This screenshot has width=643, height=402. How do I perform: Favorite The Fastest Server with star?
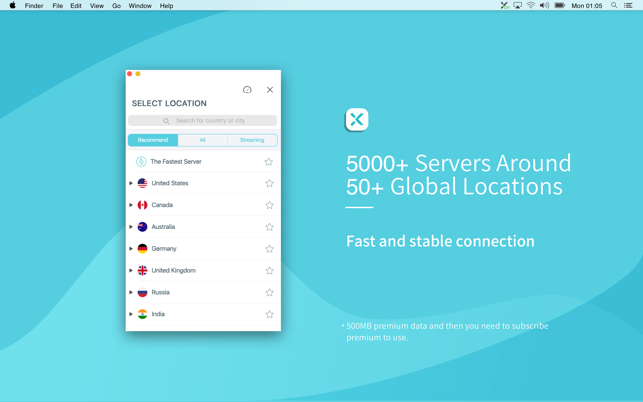[x=269, y=162]
